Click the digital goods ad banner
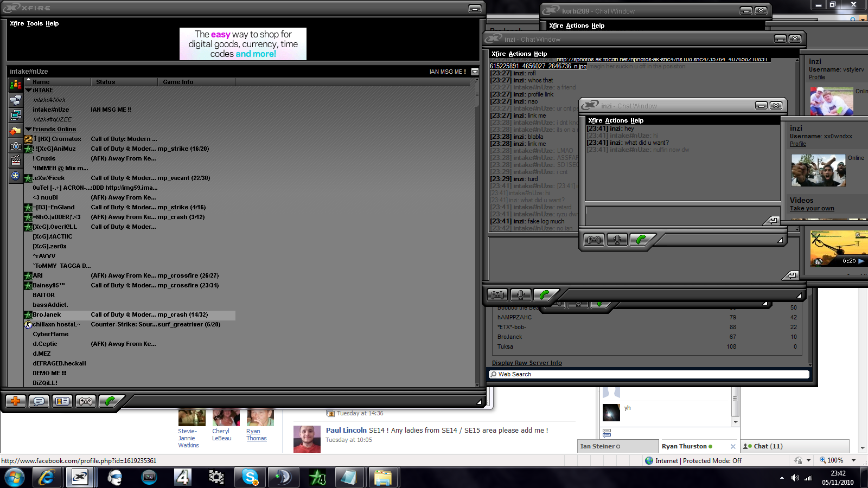Image resolution: width=868 pixels, height=488 pixels. (243, 44)
